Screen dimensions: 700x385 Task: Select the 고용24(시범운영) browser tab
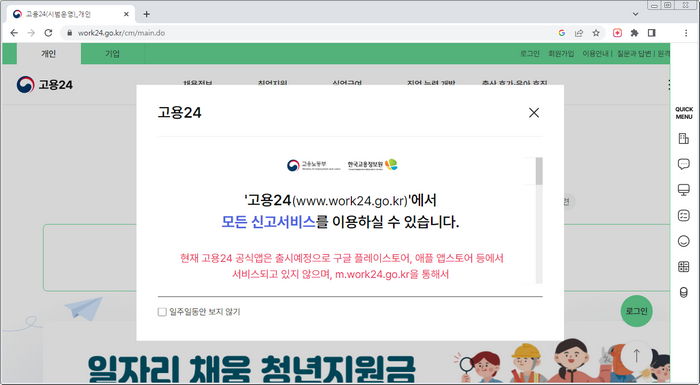point(71,14)
